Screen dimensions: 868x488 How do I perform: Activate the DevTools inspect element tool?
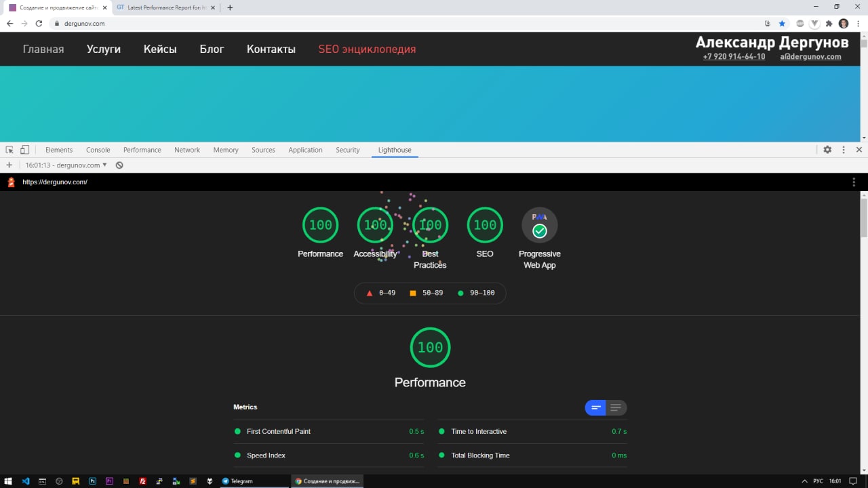point(9,150)
